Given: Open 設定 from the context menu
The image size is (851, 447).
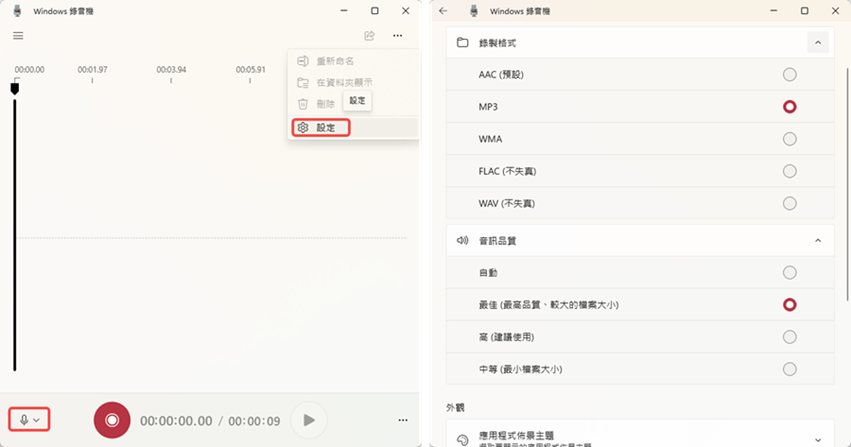Looking at the screenshot, I should (x=354, y=127).
